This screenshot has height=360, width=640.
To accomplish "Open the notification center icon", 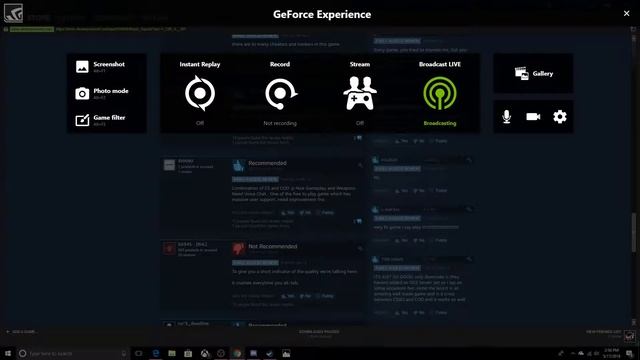I will [630, 353].
